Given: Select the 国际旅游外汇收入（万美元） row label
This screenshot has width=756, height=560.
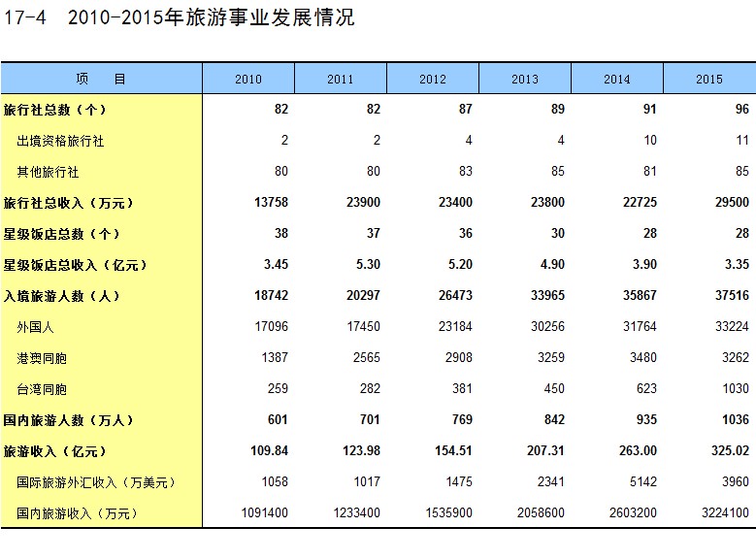Looking at the screenshot, I should pyautogui.click(x=97, y=482).
